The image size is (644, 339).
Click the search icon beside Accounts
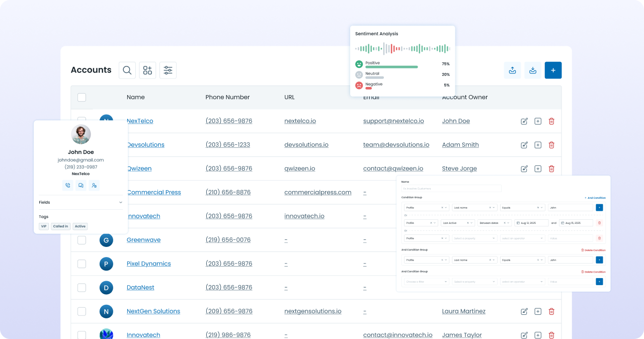127,70
